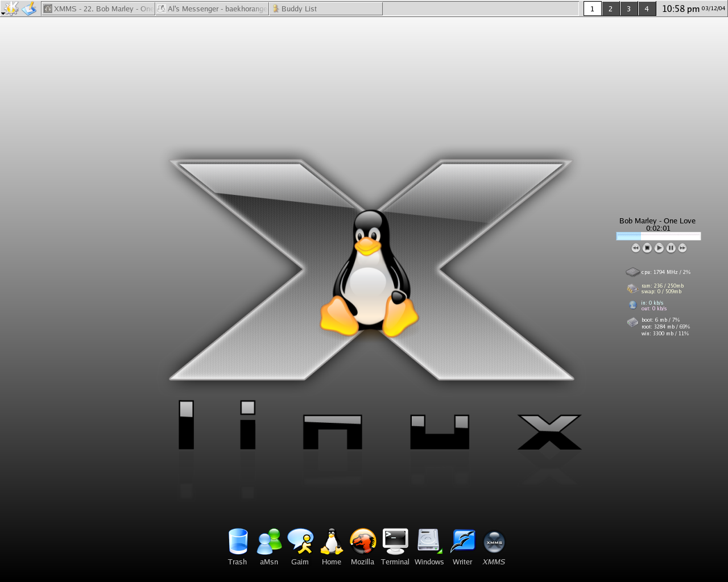Stop playback in the music widget
The image size is (728, 582).
coord(647,248)
